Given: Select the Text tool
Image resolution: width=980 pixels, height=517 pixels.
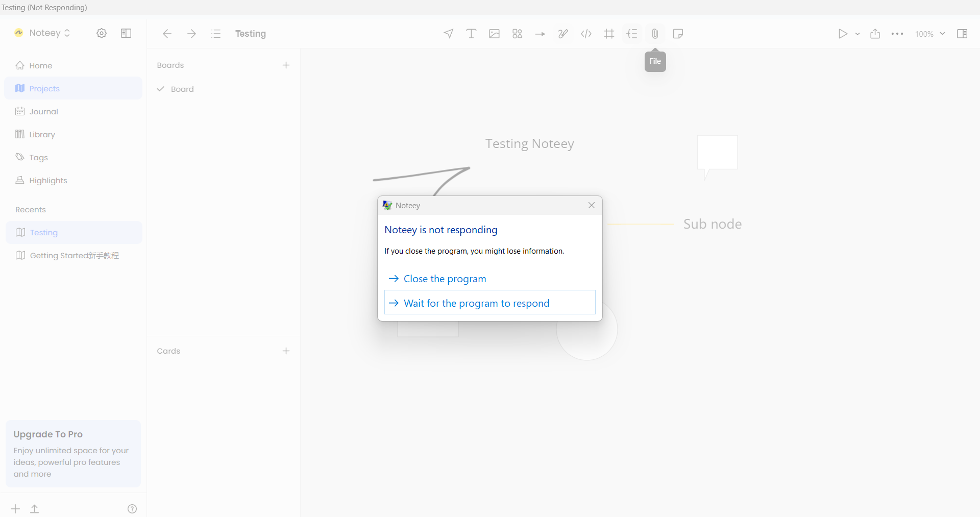Looking at the screenshot, I should [x=471, y=34].
